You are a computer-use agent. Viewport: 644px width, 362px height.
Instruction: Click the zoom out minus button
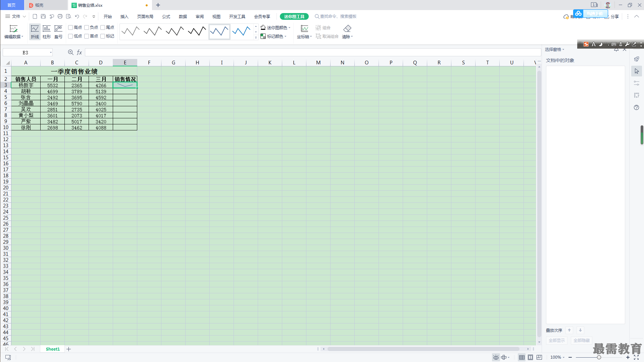(x=570, y=357)
